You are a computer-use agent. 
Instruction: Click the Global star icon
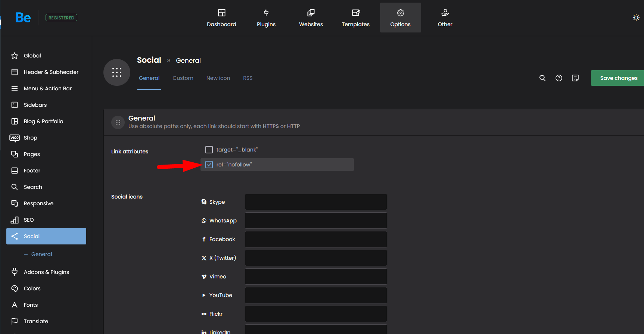coord(15,56)
